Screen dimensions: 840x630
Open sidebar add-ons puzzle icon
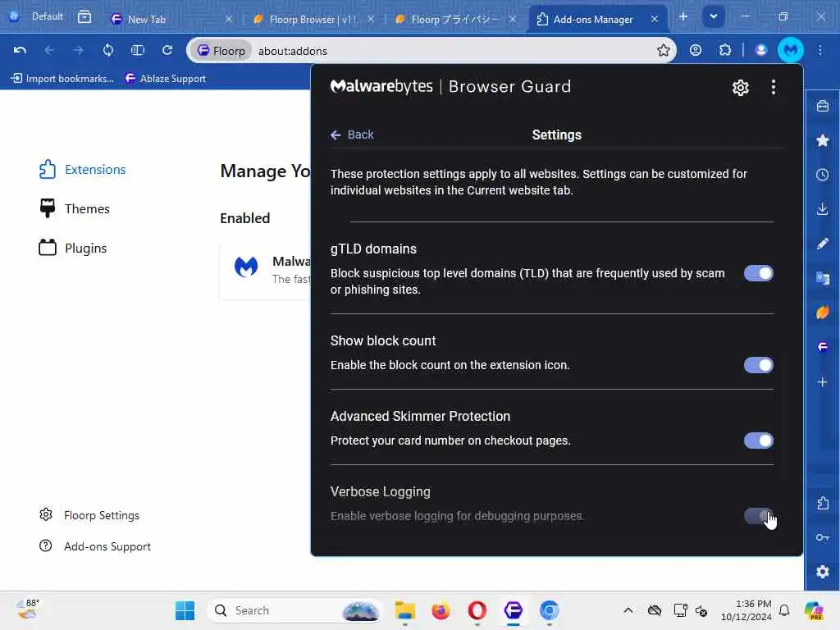pyautogui.click(x=822, y=503)
